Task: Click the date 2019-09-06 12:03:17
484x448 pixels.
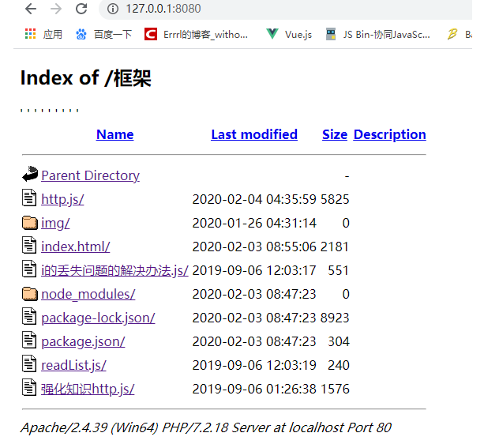Action: click(x=254, y=271)
